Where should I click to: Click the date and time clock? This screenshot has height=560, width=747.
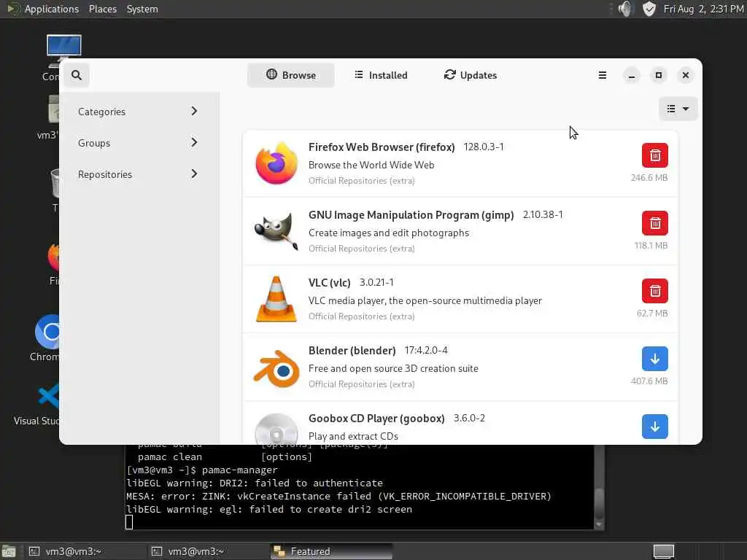[703, 9]
